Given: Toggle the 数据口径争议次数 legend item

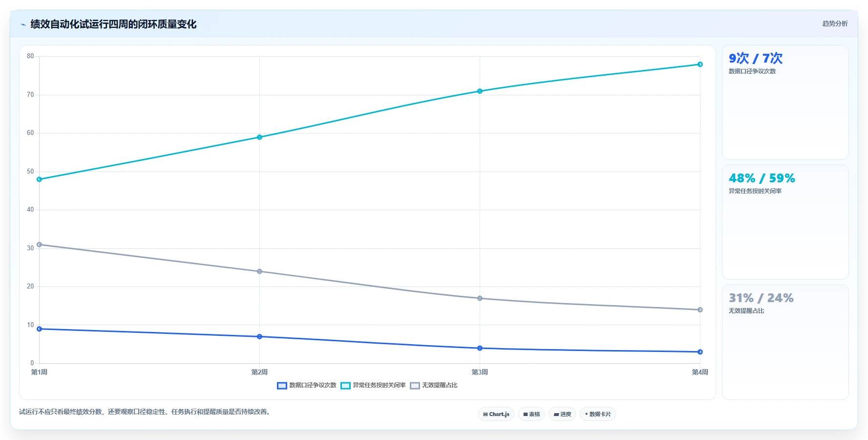Looking at the screenshot, I should (307, 385).
